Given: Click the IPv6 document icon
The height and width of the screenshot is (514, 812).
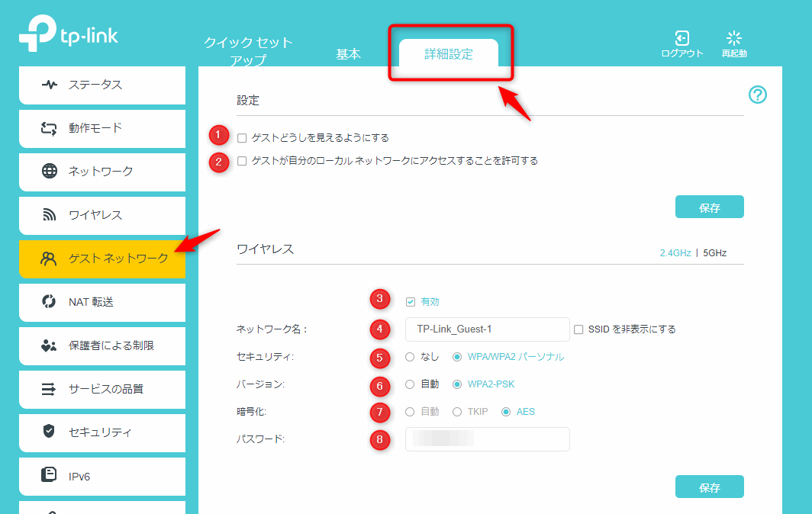Looking at the screenshot, I should click(x=49, y=474).
